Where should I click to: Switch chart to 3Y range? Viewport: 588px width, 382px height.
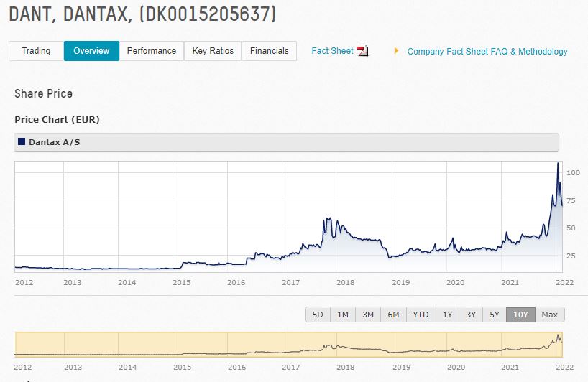[471, 315]
